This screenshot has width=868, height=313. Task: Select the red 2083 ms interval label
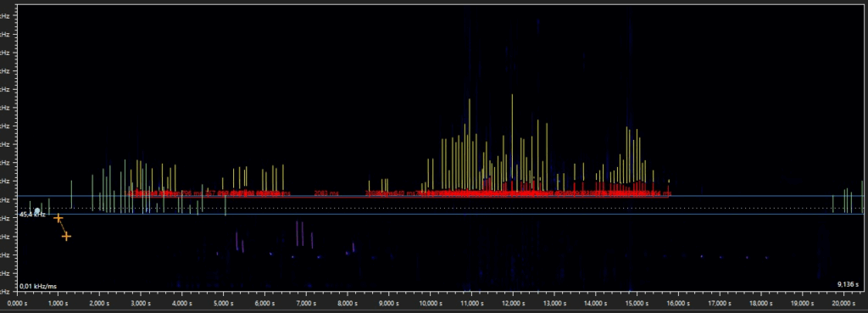click(x=326, y=193)
